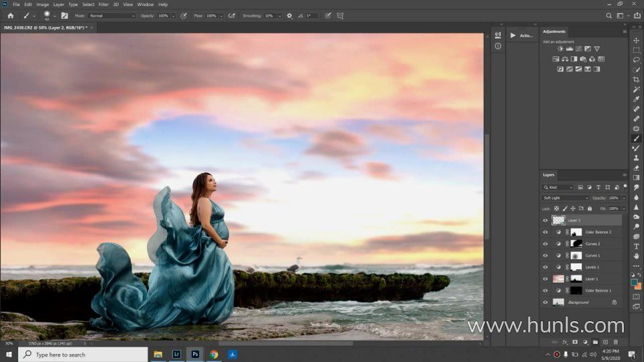Hide the Levels 1 layer
Viewport: 644px width, 362px height.
pyautogui.click(x=545, y=267)
